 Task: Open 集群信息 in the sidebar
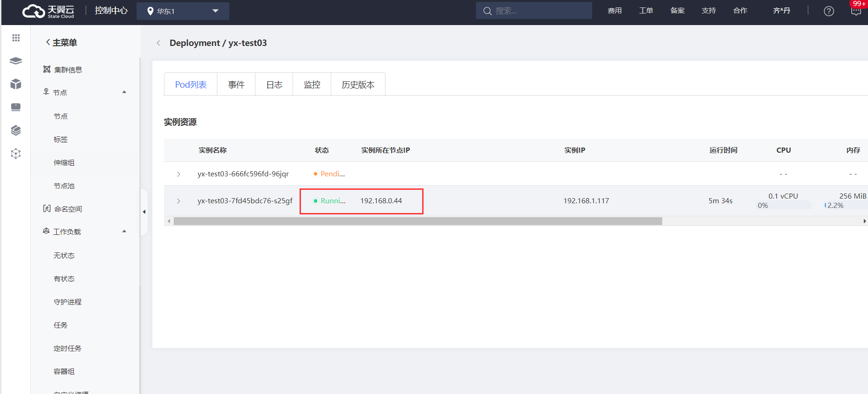click(x=68, y=70)
